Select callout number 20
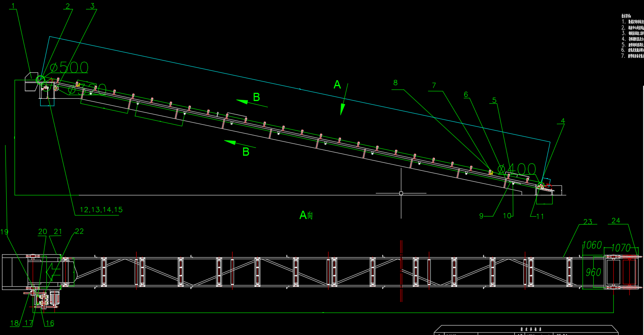The height and width of the screenshot is (335, 644). (x=43, y=232)
